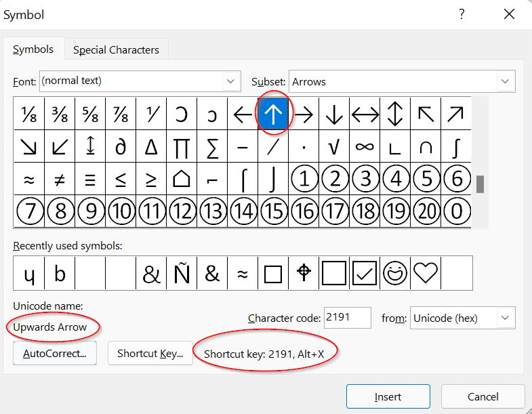Open the Symbols tab
The height and width of the screenshot is (414, 532).
click(33, 49)
